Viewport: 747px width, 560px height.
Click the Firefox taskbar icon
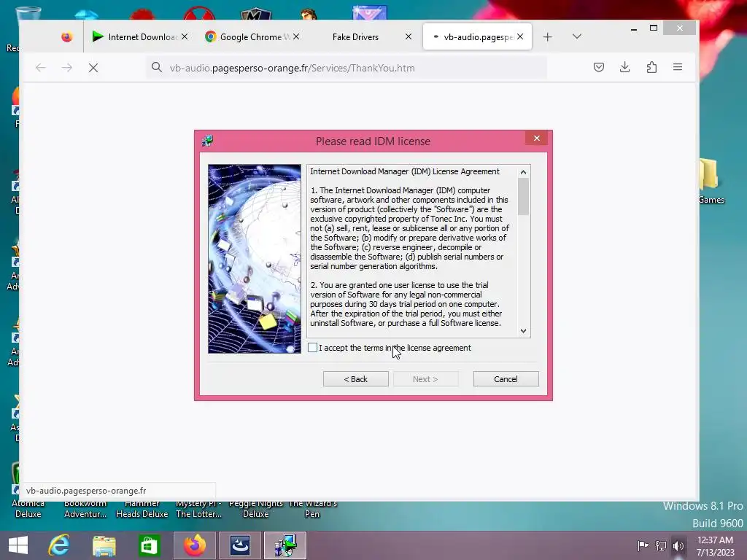coord(196,545)
